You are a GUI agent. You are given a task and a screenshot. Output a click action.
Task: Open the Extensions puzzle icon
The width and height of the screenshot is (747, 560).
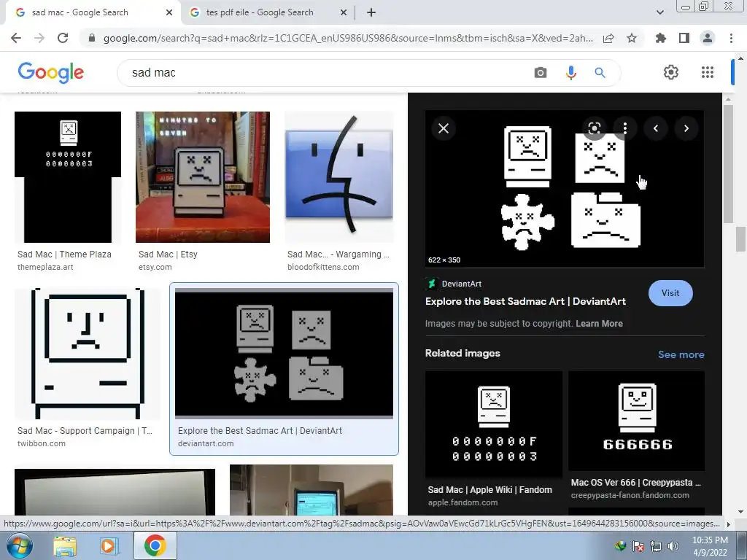(660, 38)
